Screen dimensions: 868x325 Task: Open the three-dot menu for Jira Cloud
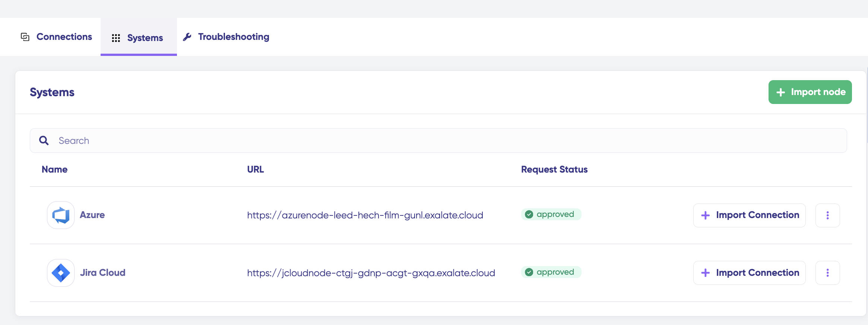tap(827, 273)
